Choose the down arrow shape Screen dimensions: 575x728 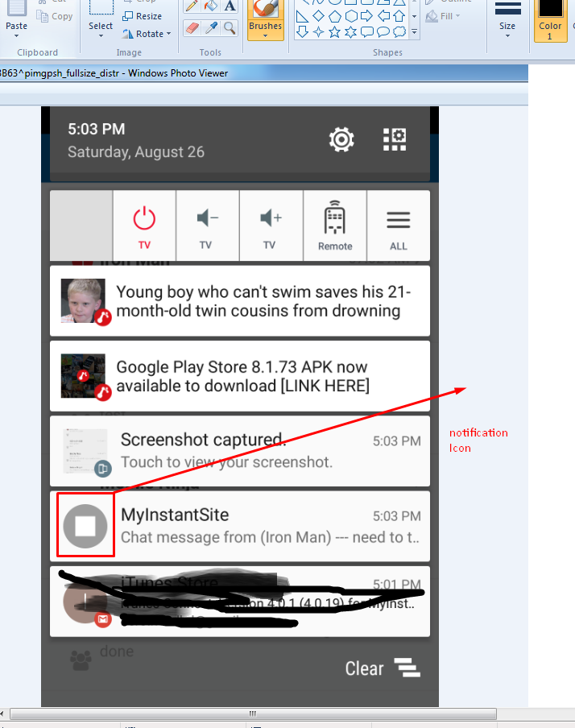pos(302,31)
